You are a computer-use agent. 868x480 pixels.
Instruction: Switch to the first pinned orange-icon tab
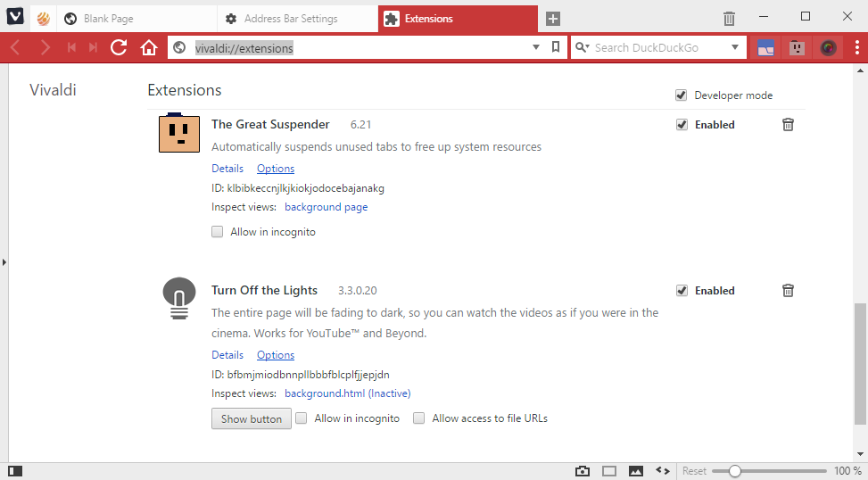point(43,18)
